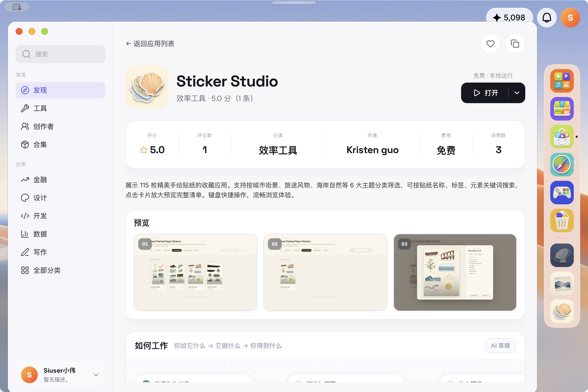Image resolution: width=588 pixels, height=392 pixels.
Task: Open 创作者 in the sidebar
Action: click(60, 126)
